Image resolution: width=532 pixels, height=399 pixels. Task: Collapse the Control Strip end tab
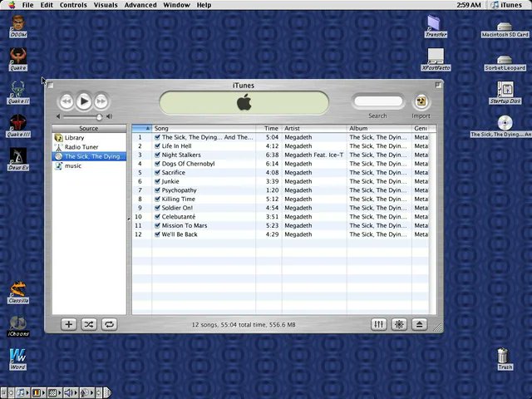pos(107,393)
